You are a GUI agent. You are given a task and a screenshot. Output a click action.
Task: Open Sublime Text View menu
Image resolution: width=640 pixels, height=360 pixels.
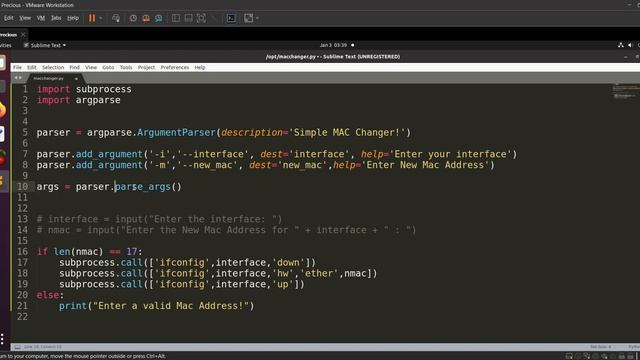click(91, 67)
